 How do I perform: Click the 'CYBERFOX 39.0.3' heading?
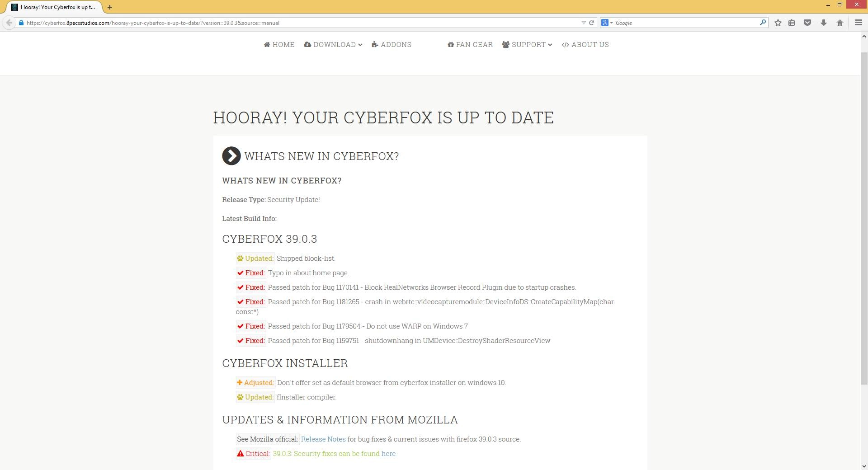(269, 239)
